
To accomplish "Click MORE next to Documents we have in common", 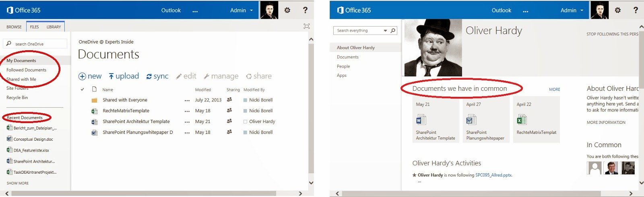I will [x=554, y=89].
